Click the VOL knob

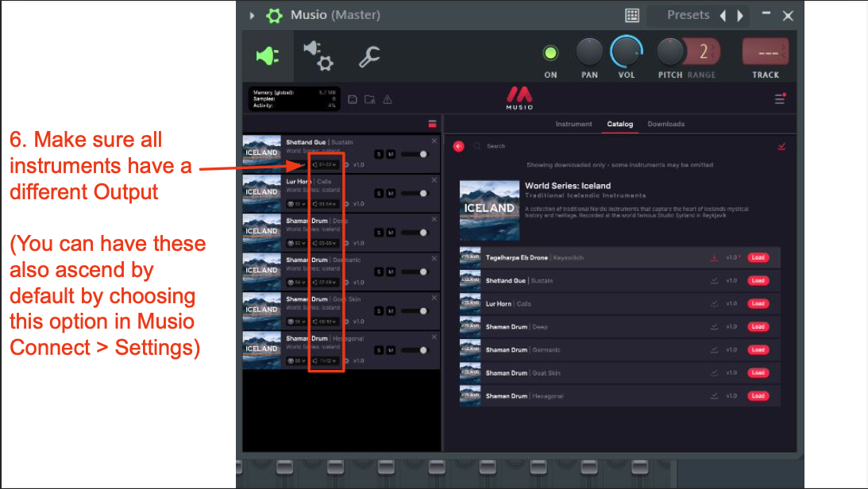coord(626,52)
